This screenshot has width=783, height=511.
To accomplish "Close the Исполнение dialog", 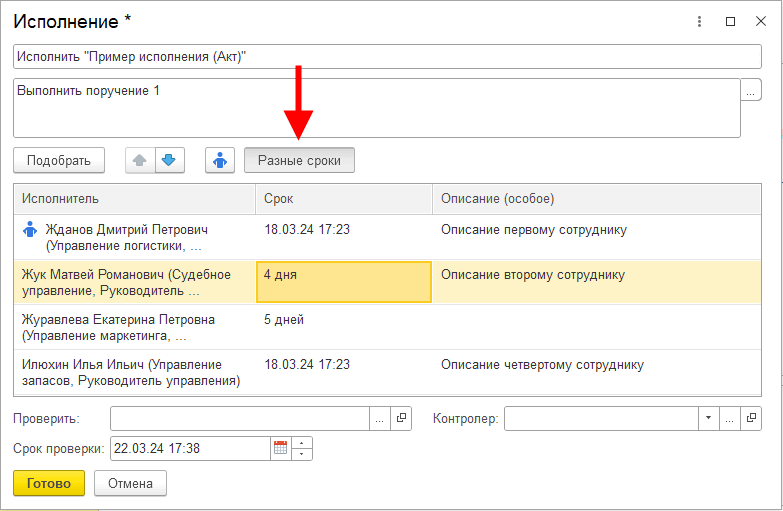I will 761,21.
